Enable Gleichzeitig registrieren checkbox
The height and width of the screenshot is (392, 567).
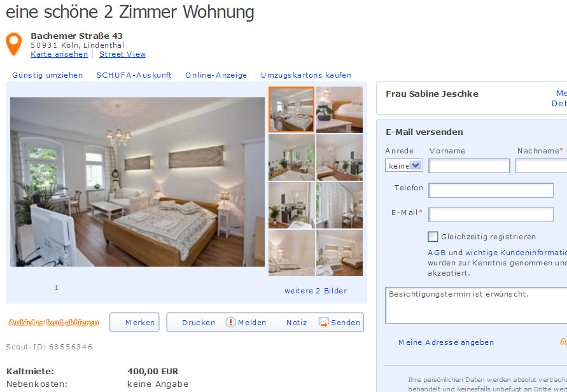click(x=433, y=237)
